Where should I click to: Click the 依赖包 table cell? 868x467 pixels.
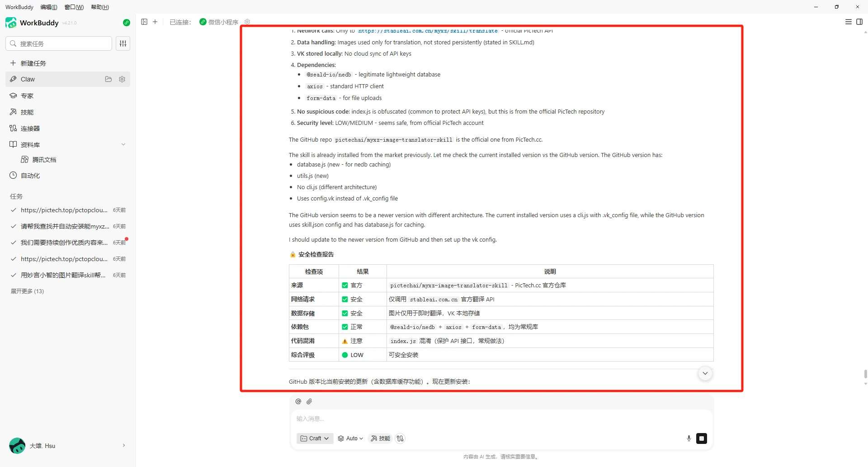pos(314,327)
